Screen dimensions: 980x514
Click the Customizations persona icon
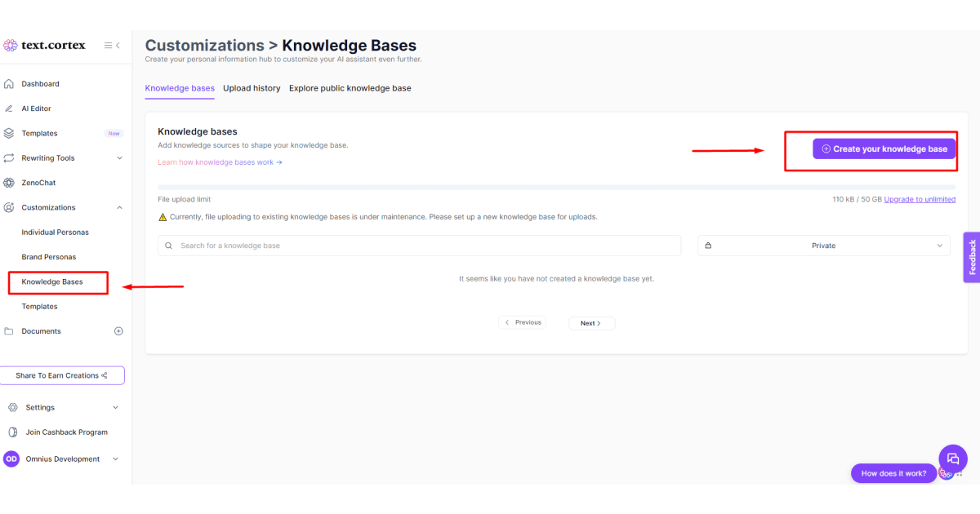pos(9,207)
